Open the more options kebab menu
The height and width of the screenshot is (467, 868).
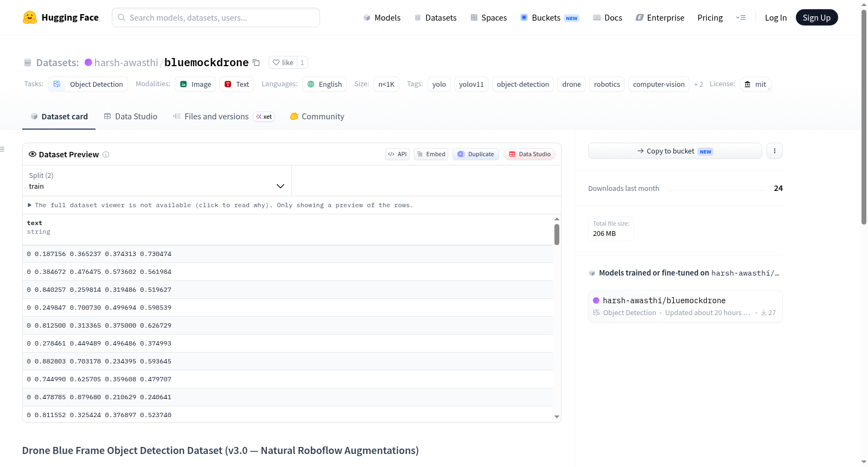pyautogui.click(x=775, y=151)
